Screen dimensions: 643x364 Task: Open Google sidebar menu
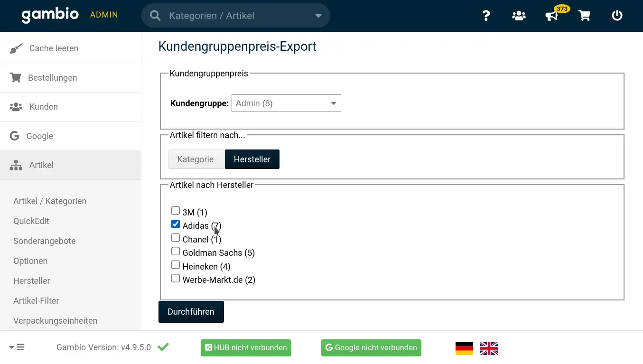point(70,136)
